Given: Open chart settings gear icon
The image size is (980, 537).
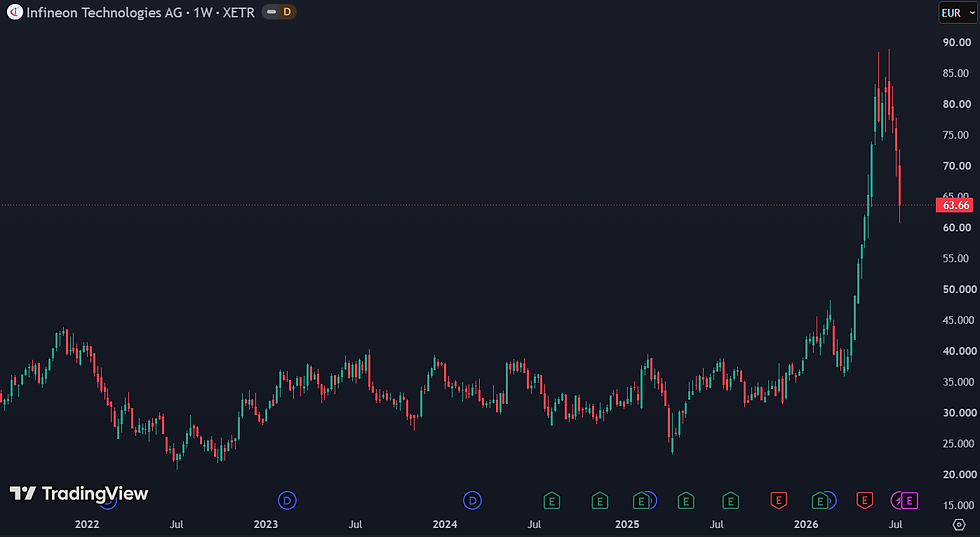Looking at the screenshot, I should [959, 524].
